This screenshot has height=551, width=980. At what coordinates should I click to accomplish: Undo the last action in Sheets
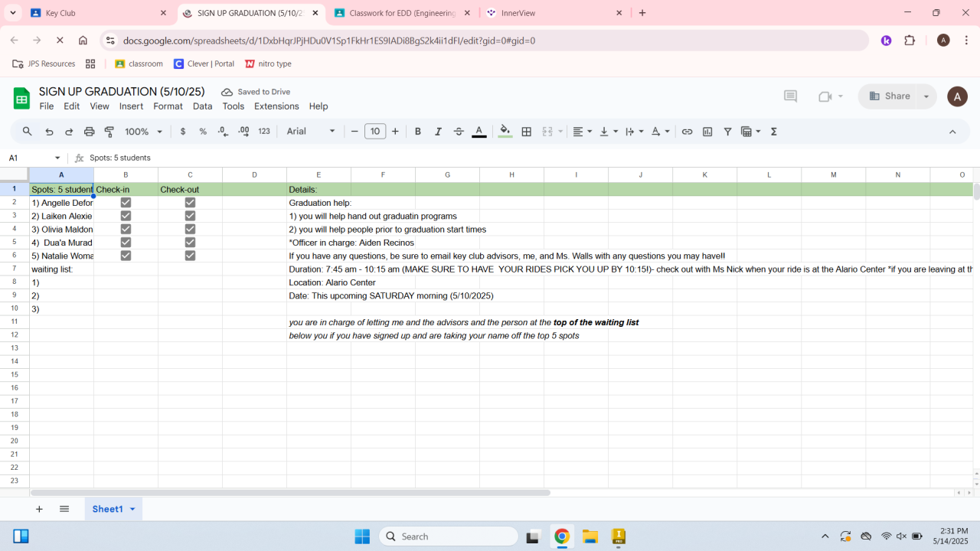[49, 132]
